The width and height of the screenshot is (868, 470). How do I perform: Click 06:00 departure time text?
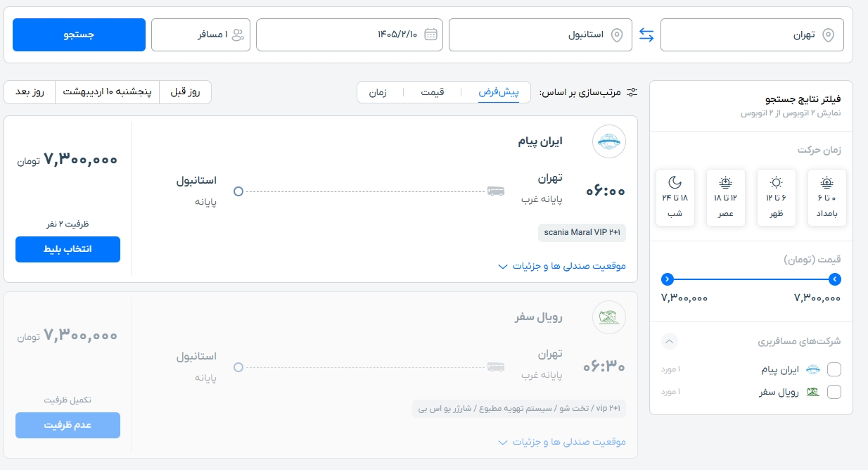[606, 191]
